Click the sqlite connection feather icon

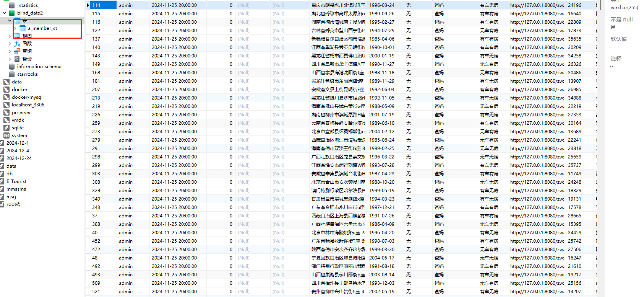pos(6,128)
